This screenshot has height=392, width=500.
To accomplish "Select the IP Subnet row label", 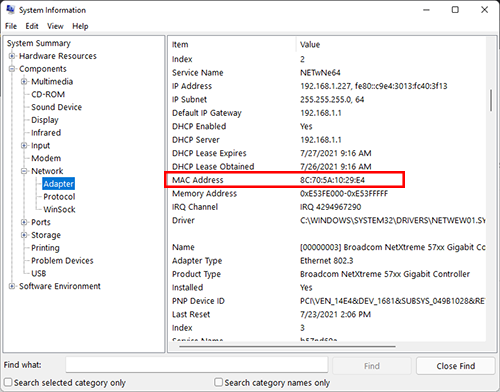I will [189, 99].
